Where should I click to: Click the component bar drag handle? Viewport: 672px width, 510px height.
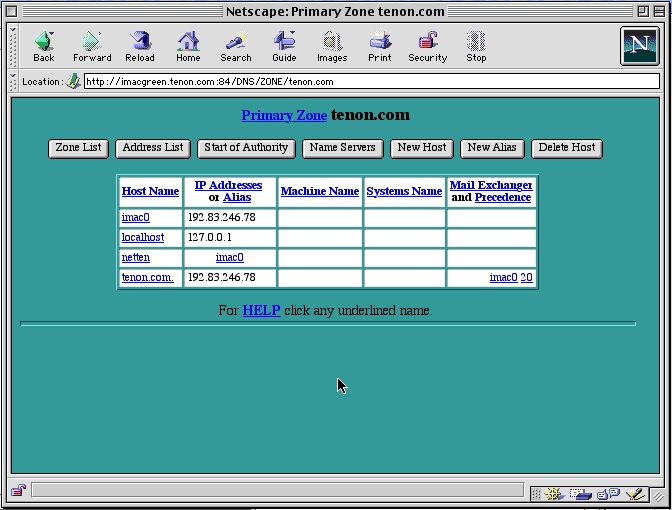[x=536, y=494]
